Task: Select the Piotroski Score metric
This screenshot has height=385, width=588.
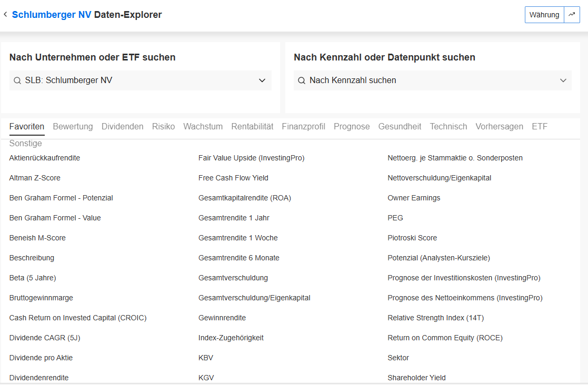Action: tap(412, 238)
